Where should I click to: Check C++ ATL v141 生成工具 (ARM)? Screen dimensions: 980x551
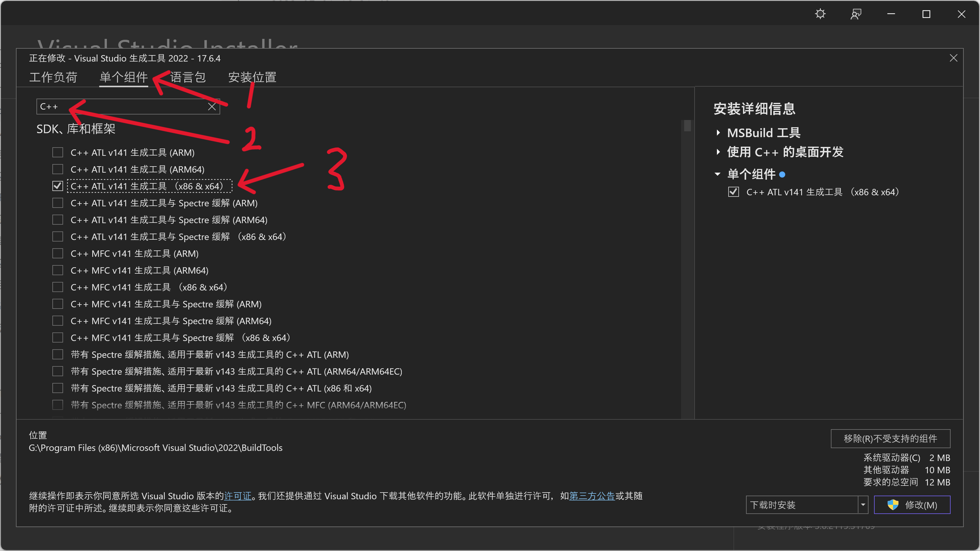58,152
